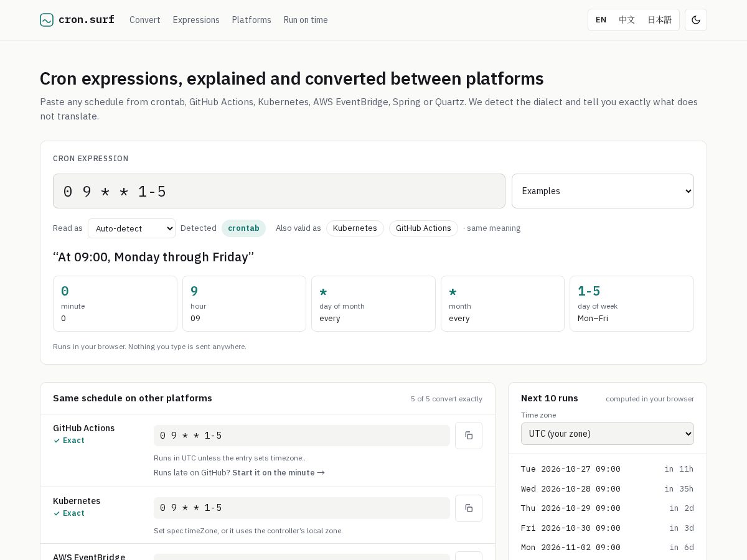Click the GitHub Actions expression code box
The width and height of the screenshot is (747, 560).
(302, 436)
